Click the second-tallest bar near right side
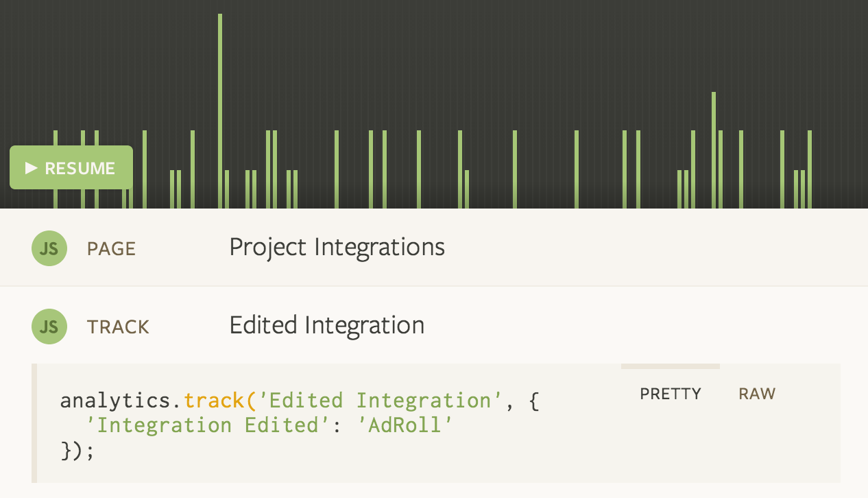This screenshot has width=868, height=498. [714, 150]
